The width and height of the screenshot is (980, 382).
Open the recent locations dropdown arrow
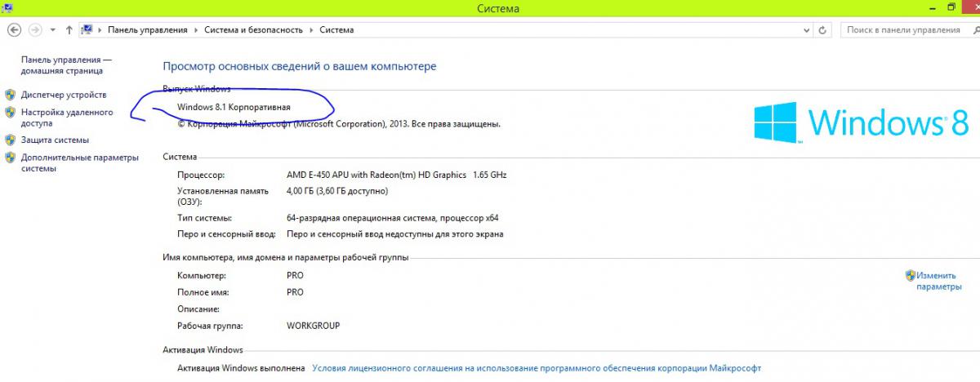(52, 29)
